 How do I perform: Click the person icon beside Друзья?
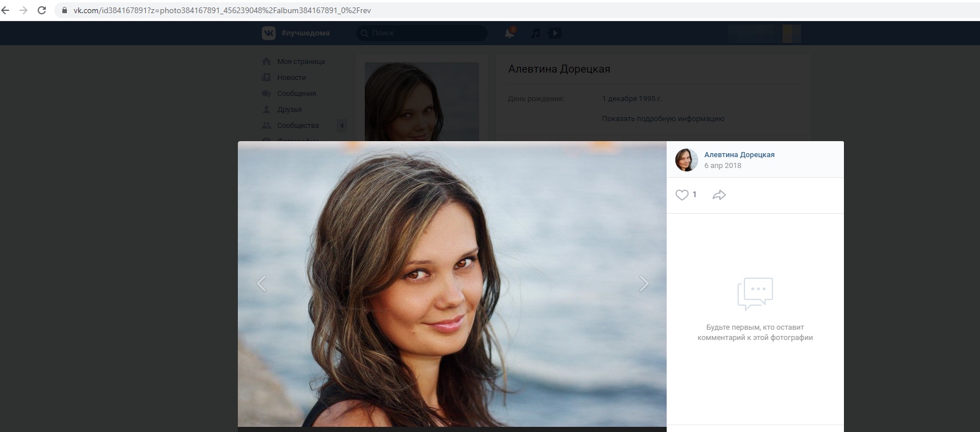(266, 109)
